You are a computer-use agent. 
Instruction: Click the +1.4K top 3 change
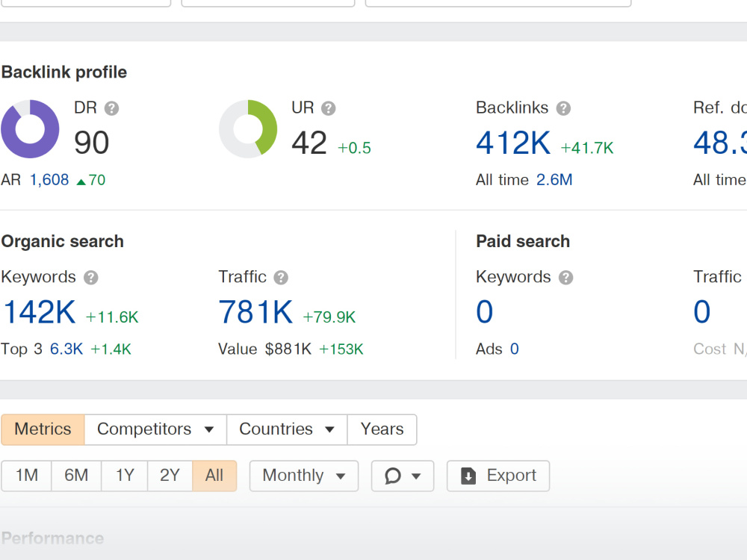click(111, 349)
